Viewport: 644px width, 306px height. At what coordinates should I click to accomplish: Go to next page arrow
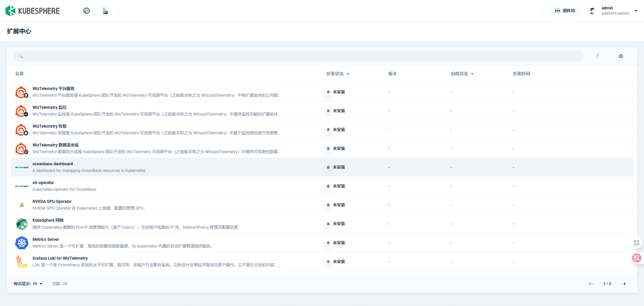click(623, 284)
